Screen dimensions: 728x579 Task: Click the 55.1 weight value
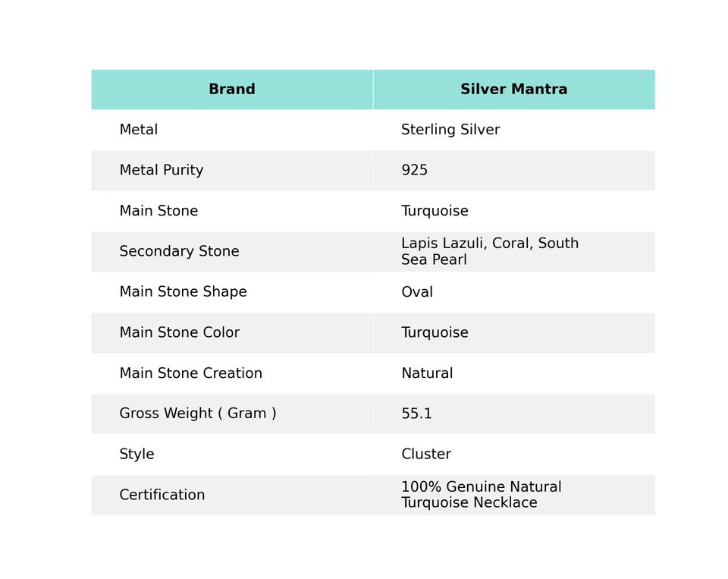click(x=416, y=414)
